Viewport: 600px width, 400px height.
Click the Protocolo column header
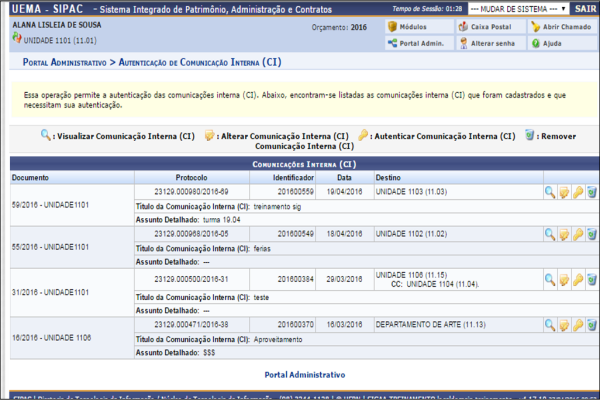click(191, 178)
